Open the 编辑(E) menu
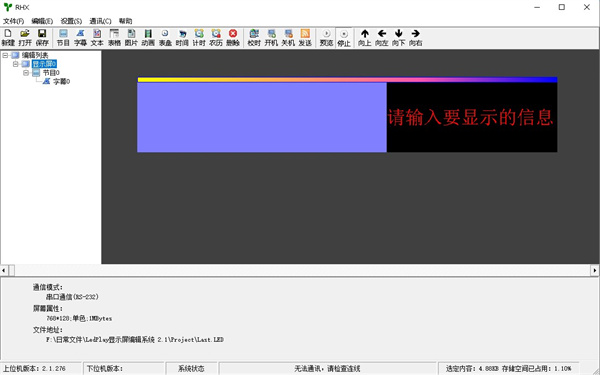600x375 pixels. tap(42, 21)
